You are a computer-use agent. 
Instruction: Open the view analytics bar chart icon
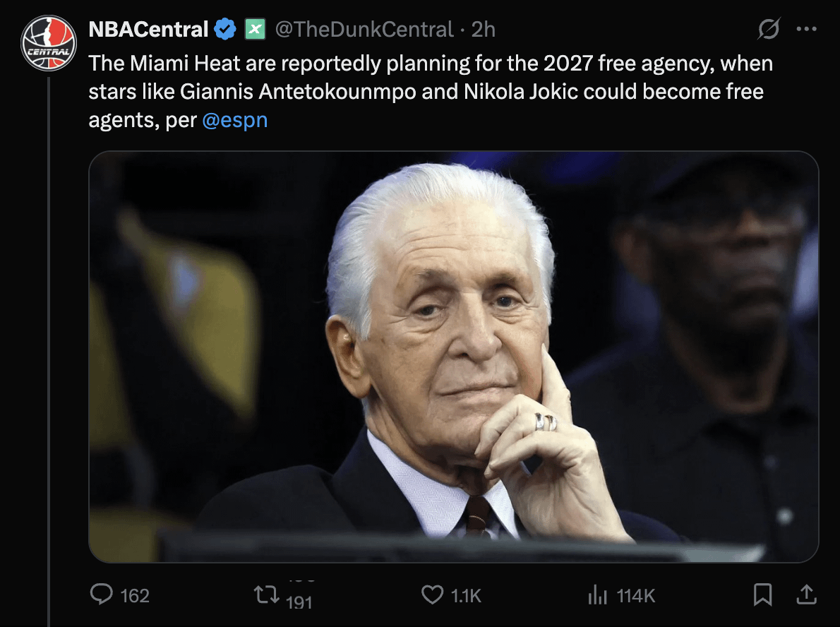(x=597, y=595)
